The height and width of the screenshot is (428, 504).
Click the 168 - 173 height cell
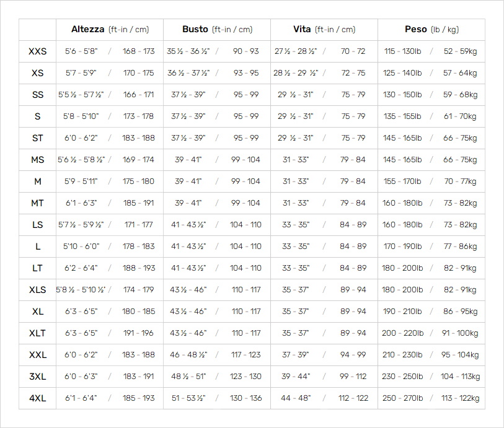138,51
